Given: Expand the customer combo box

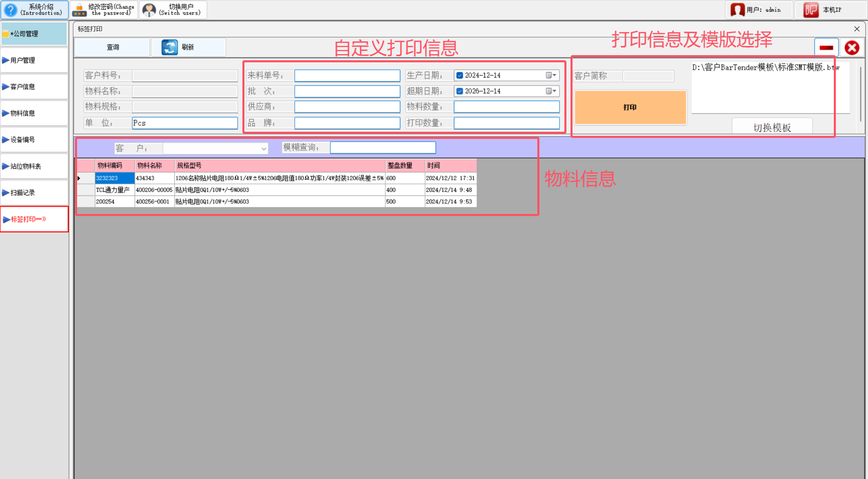Looking at the screenshot, I should [263, 149].
